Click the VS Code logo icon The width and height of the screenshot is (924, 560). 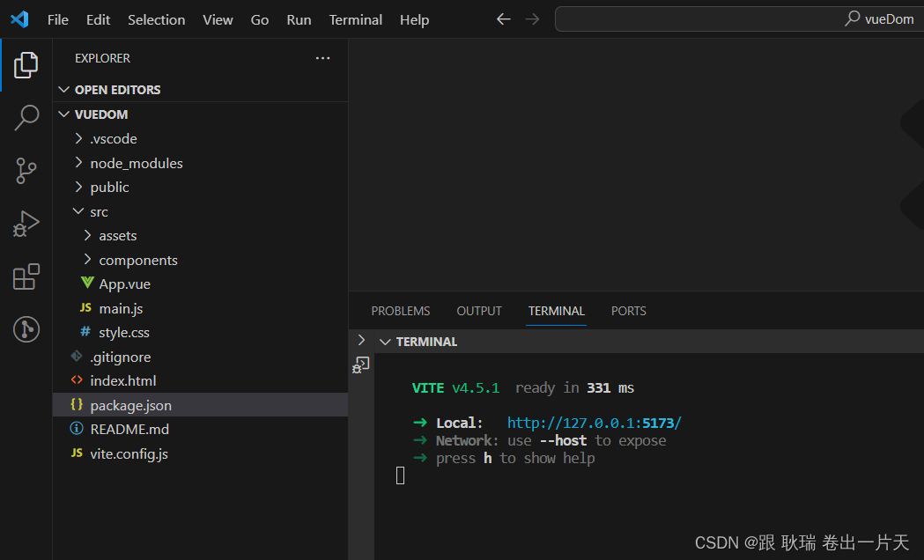[x=18, y=18]
